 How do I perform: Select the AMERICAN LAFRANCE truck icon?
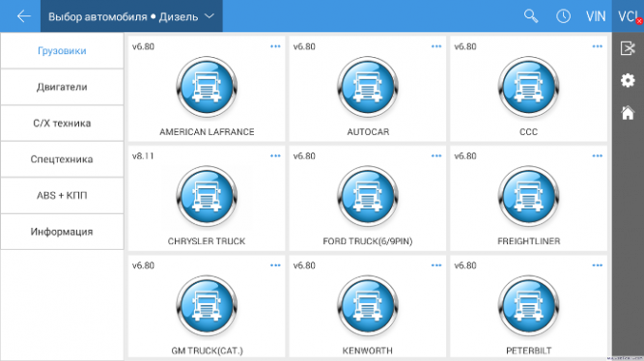tap(207, 88)
